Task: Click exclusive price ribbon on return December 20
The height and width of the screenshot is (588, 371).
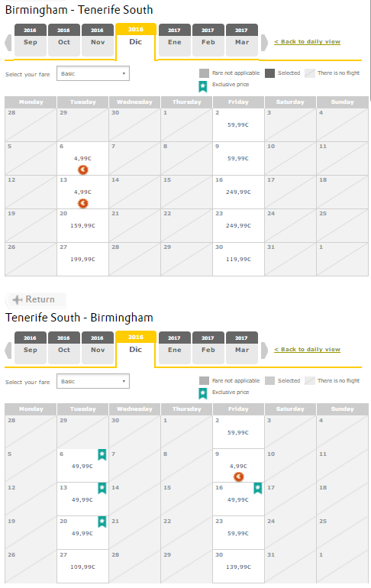Action: [x=102, y=522]
